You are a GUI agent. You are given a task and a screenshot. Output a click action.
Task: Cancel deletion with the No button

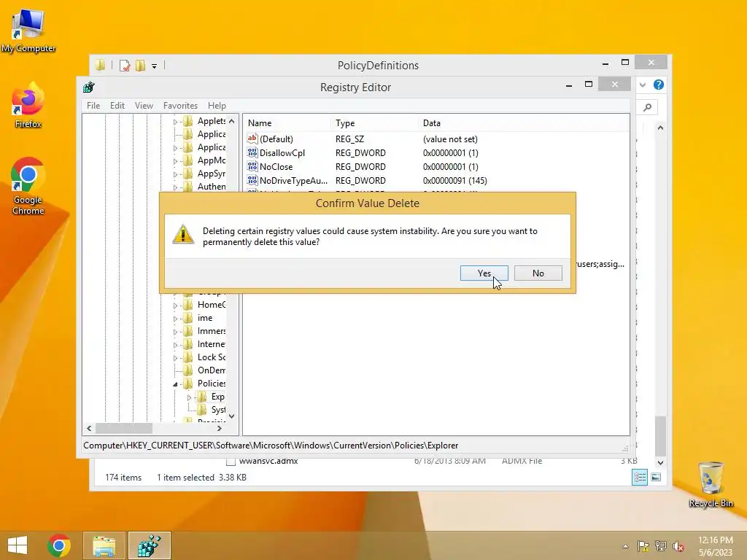coord(538,273)
